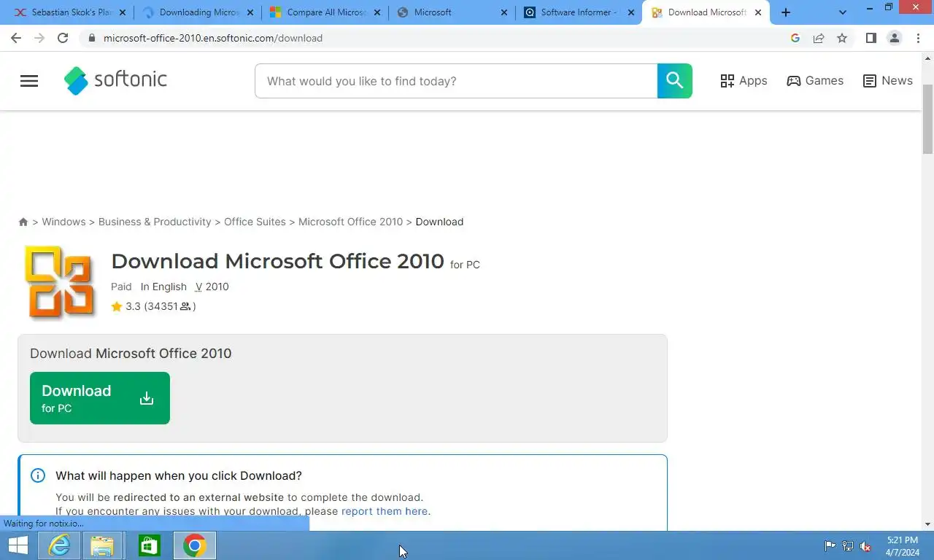Viewport: 934px width, 560px height.
Task: Click the info icon beside 'What will happen'
Action: (x=38, y=475)
